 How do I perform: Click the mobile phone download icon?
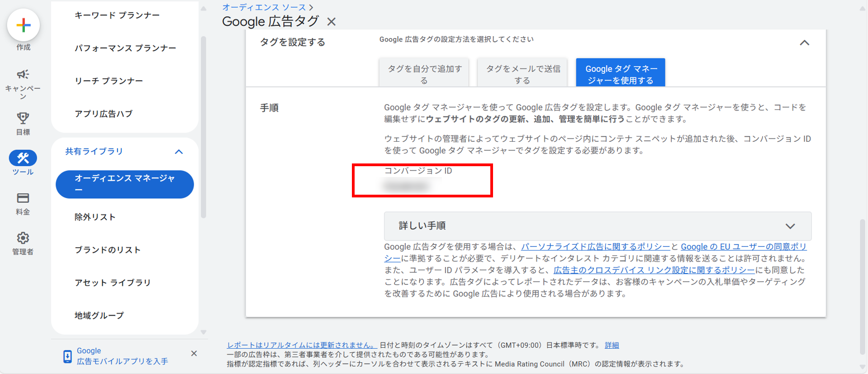pos(67,357)
